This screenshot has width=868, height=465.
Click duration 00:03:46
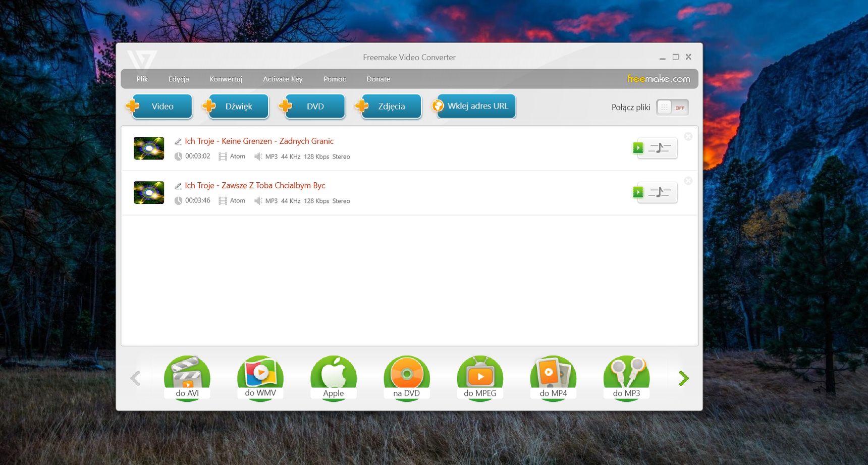point(197,200)
